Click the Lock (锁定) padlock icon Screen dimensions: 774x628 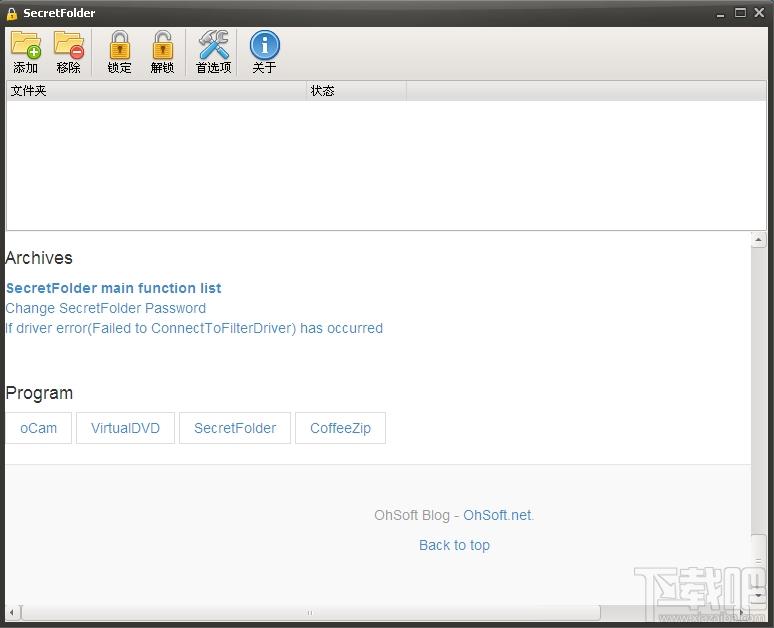click(x=119, y=52)
